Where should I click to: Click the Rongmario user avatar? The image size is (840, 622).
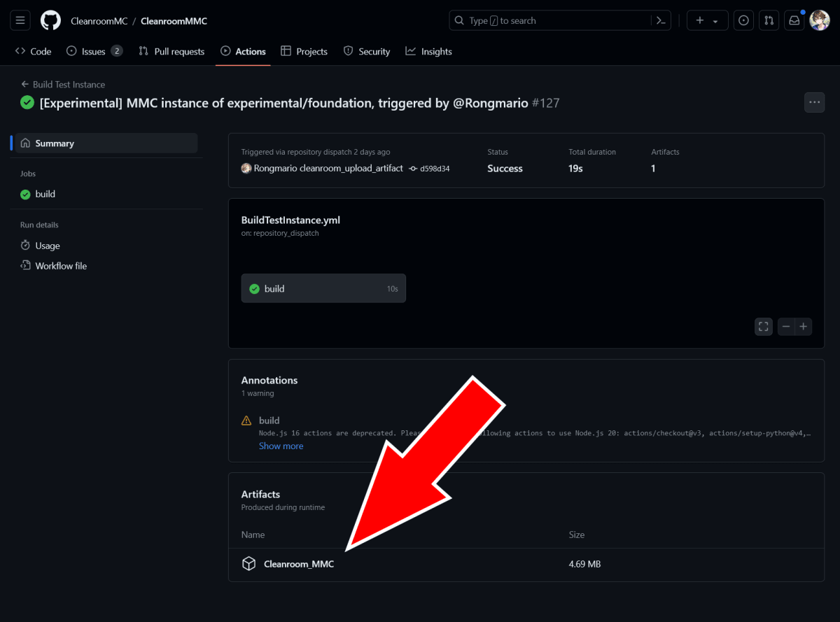click(x=246, y=169)
